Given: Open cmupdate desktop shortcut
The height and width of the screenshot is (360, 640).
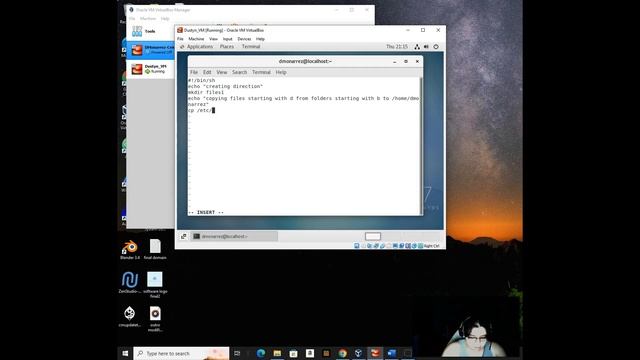Looking at the screenshot, I should (130, 316).
